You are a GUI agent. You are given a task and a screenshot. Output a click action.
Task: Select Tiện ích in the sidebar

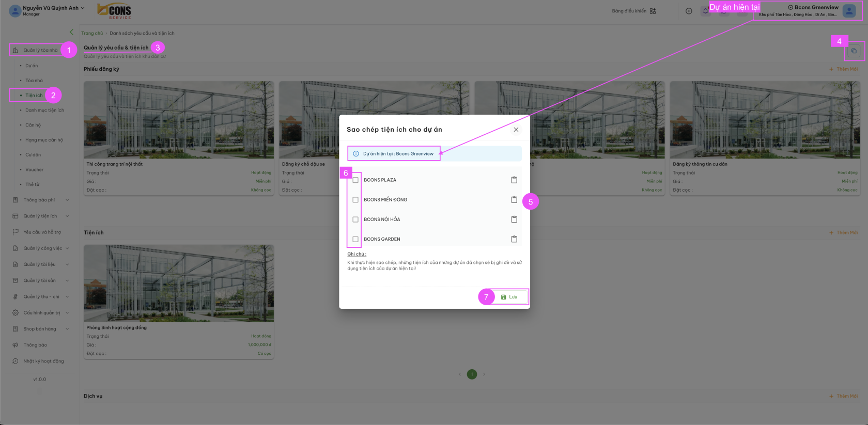point(34,96)
